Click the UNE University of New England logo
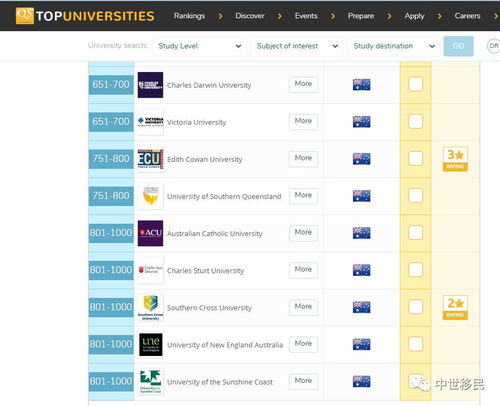 (150, 344)
